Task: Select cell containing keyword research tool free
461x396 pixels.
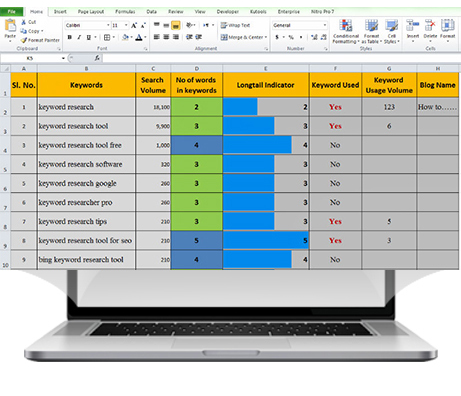Action: point(86,145)
